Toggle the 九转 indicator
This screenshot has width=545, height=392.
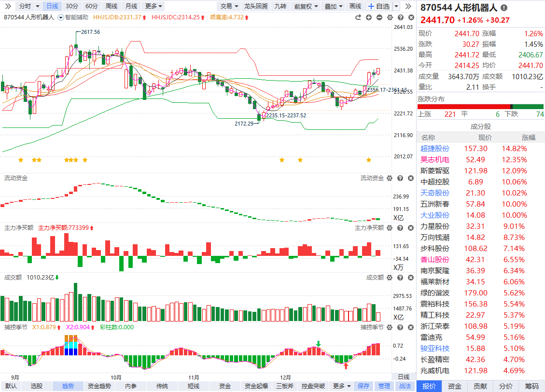280,6
